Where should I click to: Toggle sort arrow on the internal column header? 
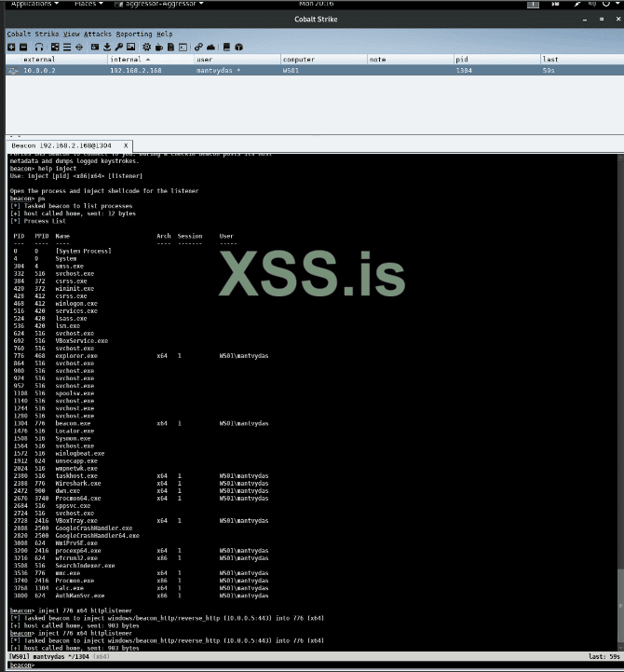coord(148,60)
